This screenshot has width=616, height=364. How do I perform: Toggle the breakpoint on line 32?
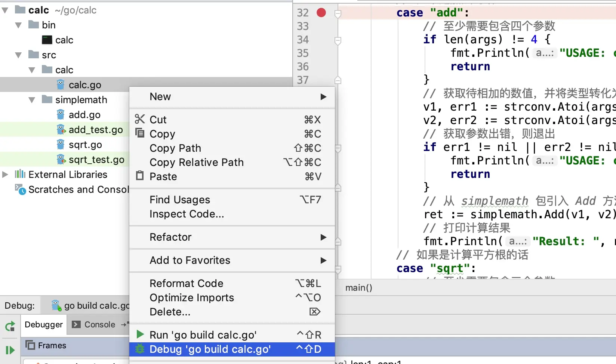click(x=321, y=13)
